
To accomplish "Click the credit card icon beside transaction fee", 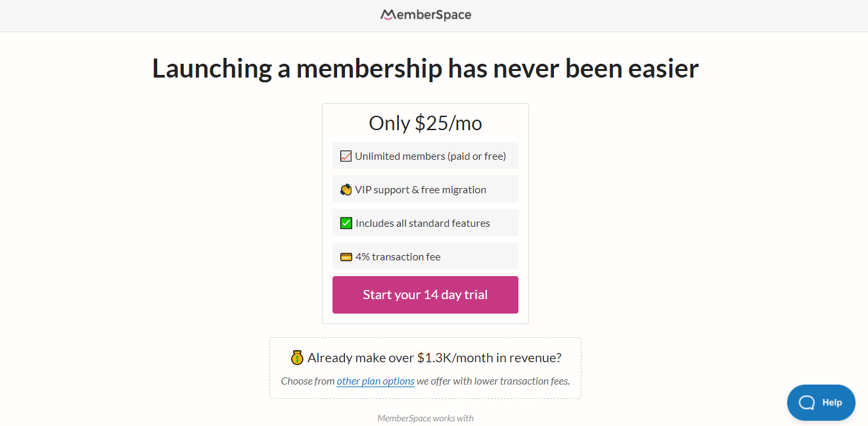I will 346,257.
